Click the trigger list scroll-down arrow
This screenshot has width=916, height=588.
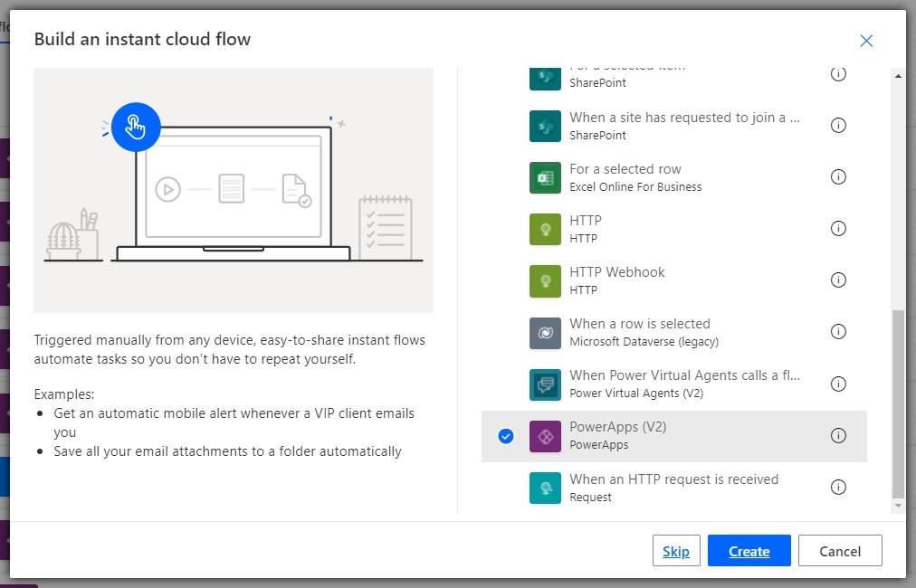(x=898, y=507)
